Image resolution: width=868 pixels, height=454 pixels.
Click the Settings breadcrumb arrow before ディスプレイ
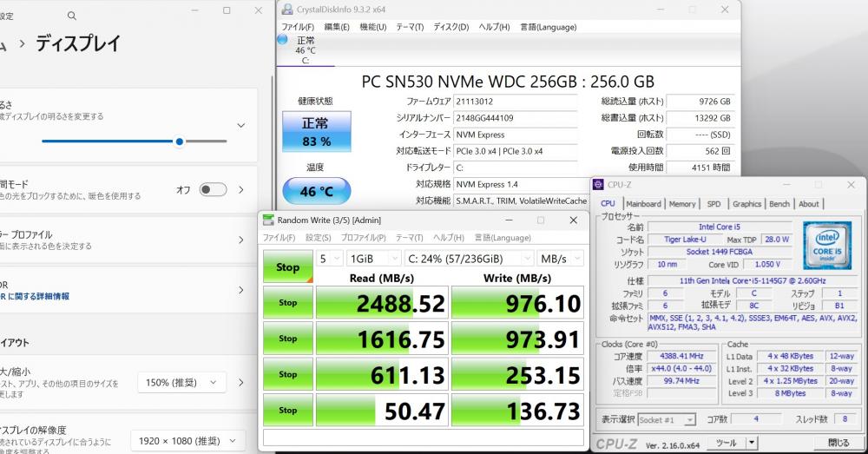click(23, 43)
